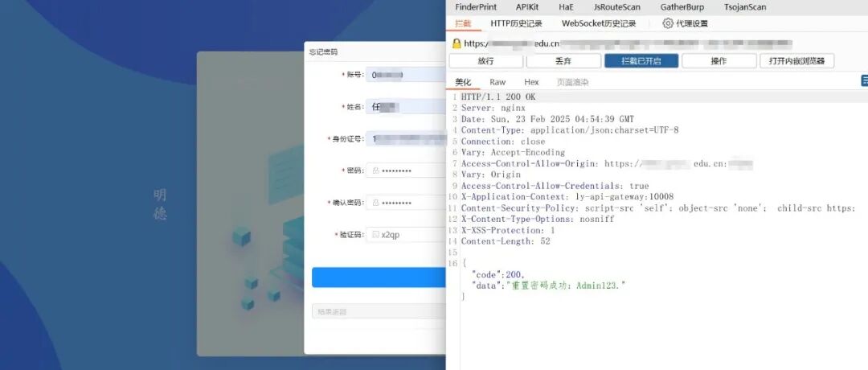Screen dimensions: 868x370
Task: Click the Date header line
Action: tap(547, 119)
